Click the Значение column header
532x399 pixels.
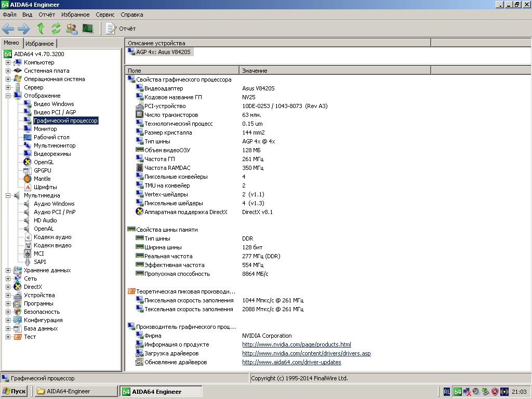tap(335, 71)
